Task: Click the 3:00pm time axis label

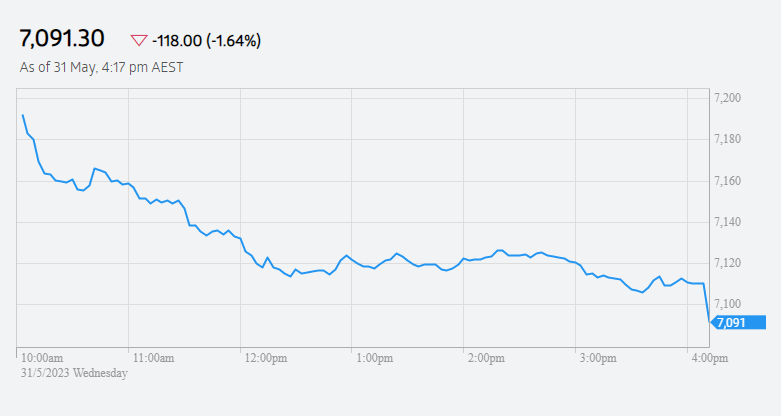Action: 598,358
